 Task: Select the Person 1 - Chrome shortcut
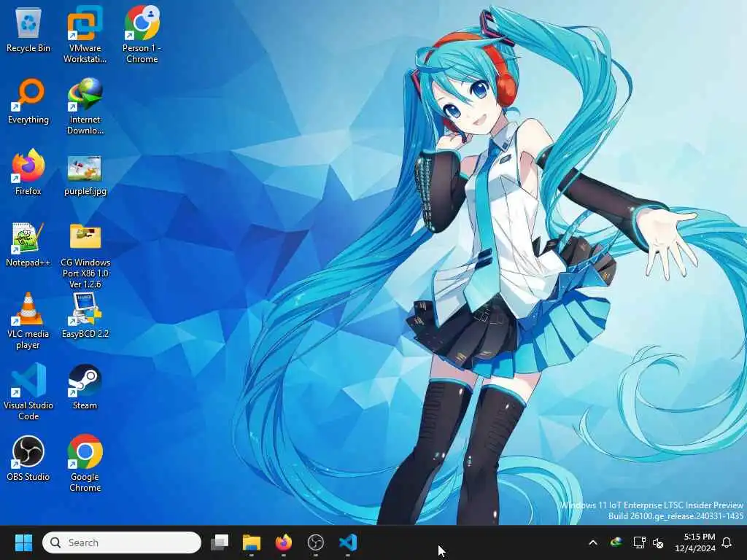coord(142,34)
